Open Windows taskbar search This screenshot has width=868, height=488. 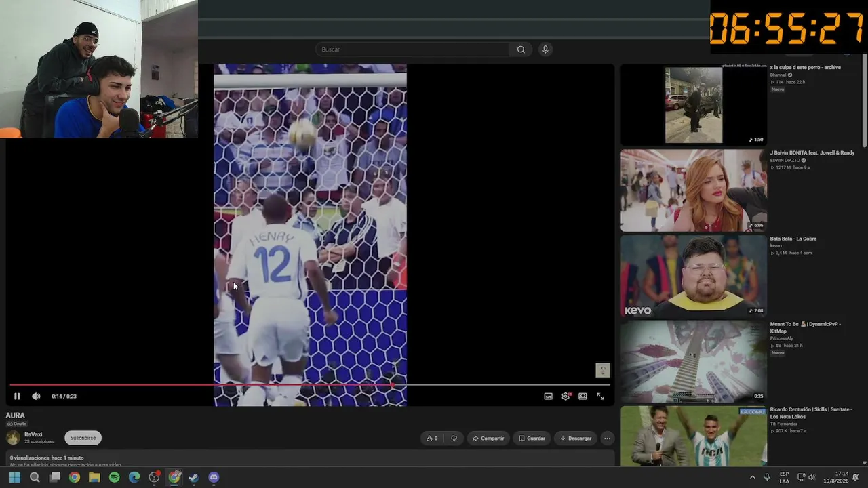35,477
